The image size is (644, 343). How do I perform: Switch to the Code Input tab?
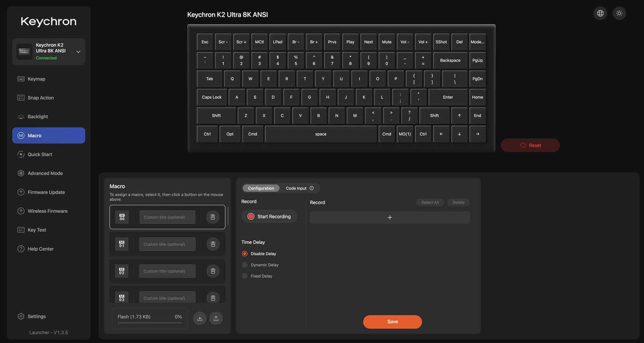296,188
